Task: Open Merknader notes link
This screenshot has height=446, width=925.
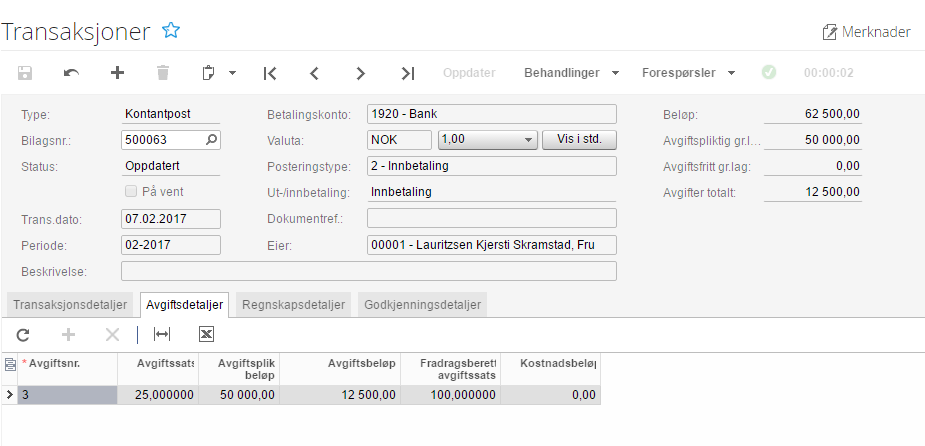Action: [866, 32]
